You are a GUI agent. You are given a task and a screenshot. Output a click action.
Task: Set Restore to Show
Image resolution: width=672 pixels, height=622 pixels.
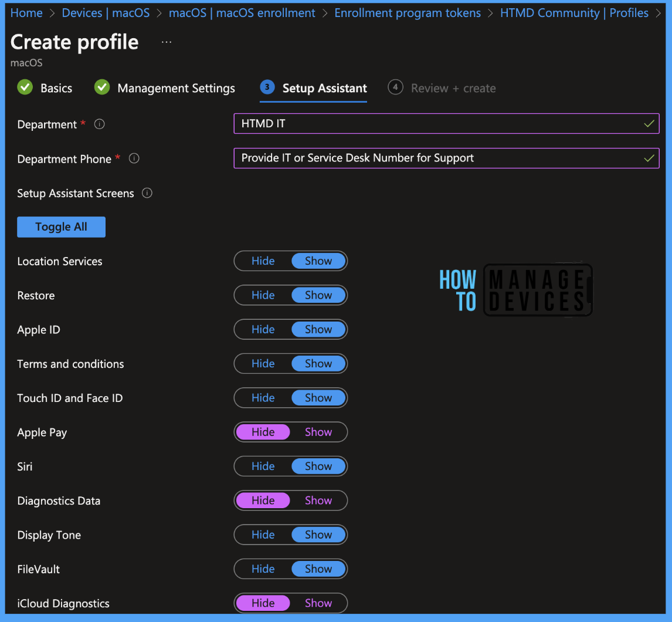[318, 295]
